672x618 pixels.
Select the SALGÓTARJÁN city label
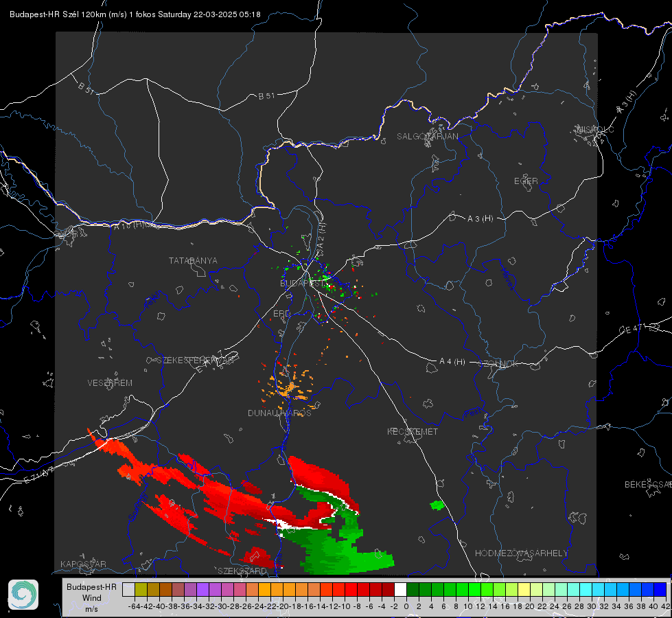point(427,137)
